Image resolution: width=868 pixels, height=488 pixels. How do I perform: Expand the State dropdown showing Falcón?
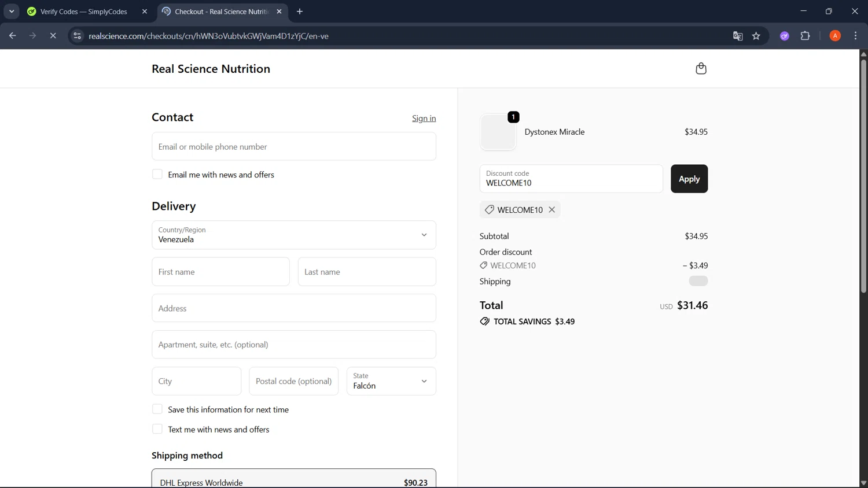point(391,381)
